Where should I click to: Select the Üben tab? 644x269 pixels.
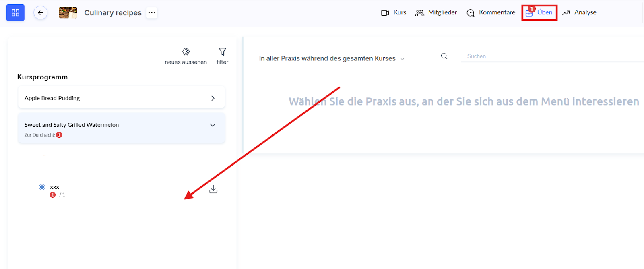coord(539,13)
